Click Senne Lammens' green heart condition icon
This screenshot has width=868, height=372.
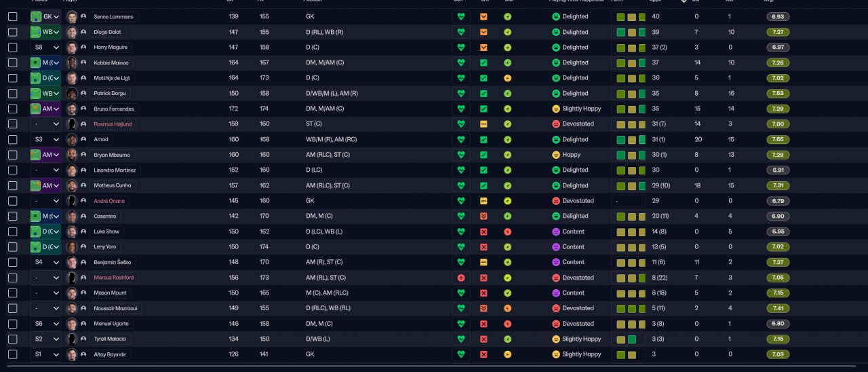click(x=461, y=16)
